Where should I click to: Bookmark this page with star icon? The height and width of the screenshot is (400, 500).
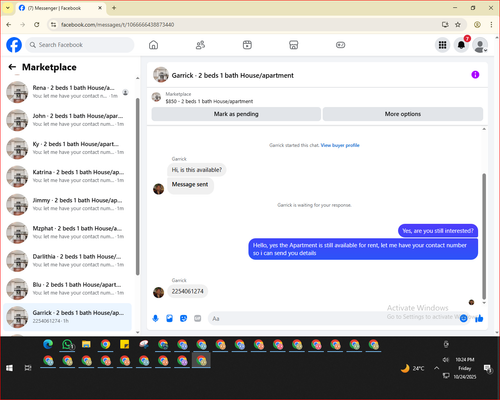pyautogui.click(x=458, y=25)
